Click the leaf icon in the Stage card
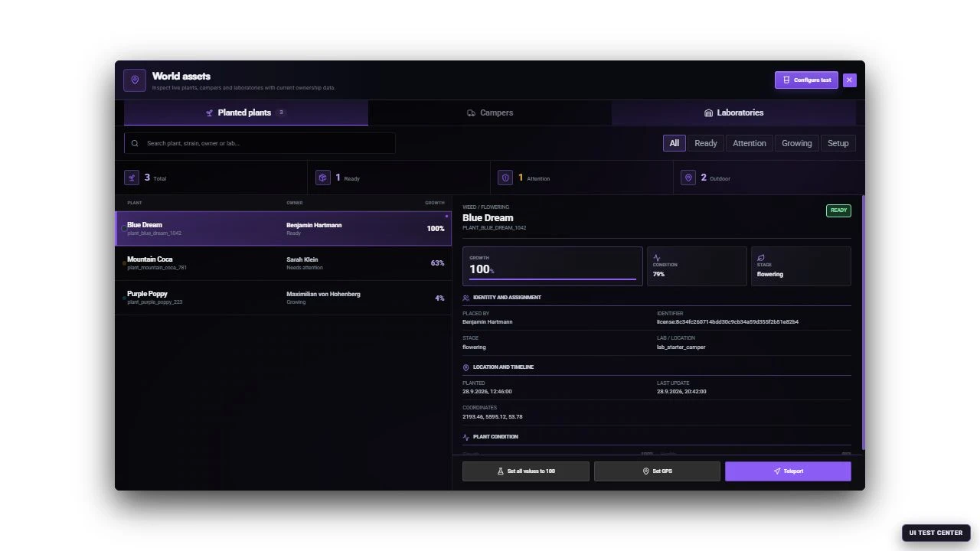 (x=761, y=258)
